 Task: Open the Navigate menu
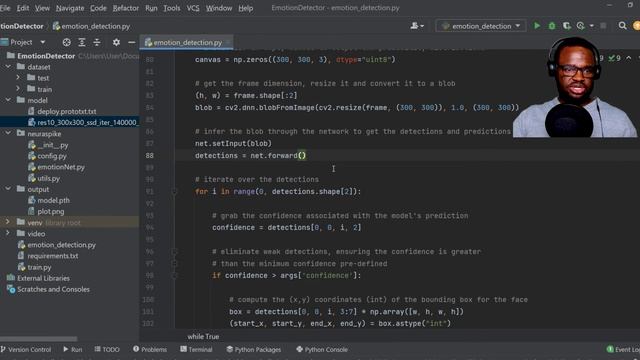pos(70,8)
